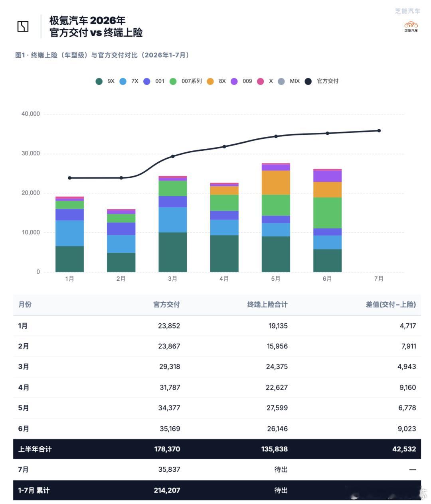
Task: Toggle the 001 legend swatch
Action: [x=147, y=81]
